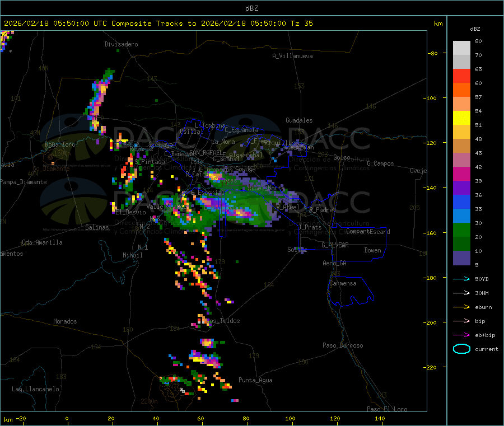Click the '30HM' legend label
This screenshot has width=504, height=426.
click(482, 293)
